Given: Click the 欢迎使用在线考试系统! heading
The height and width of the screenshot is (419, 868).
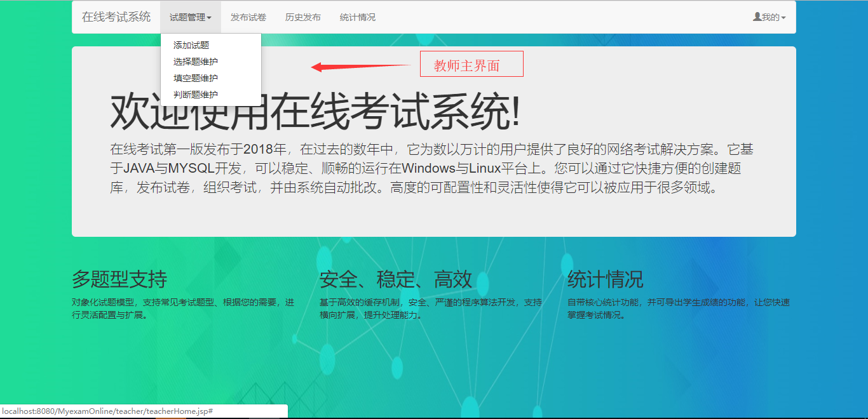Looking at the screenshot, I should point(315,112).
